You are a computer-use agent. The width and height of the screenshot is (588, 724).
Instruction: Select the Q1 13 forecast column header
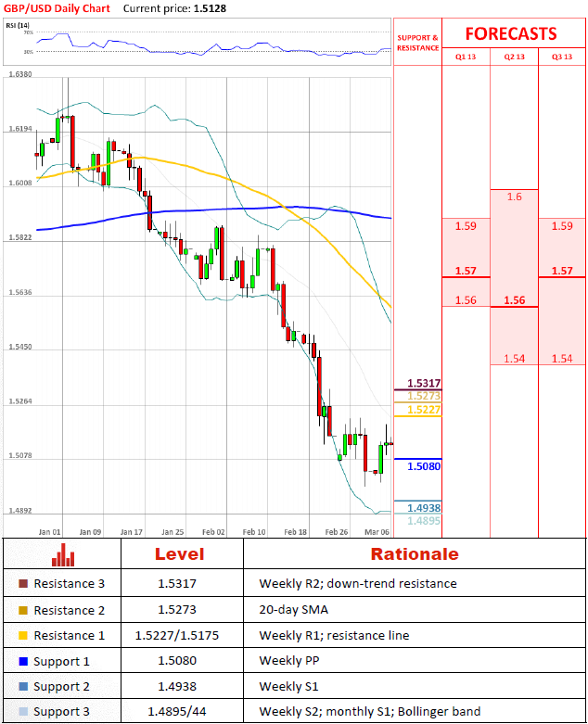466,57
